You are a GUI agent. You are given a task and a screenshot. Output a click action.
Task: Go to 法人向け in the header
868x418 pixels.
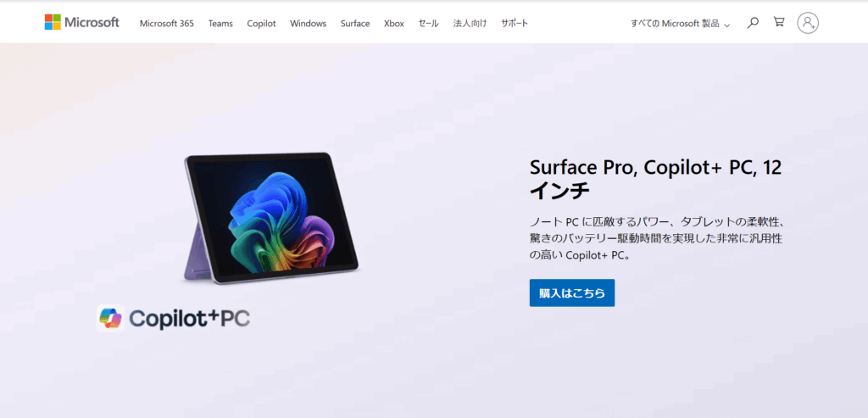pyautogui.click(x=470, y=23)
